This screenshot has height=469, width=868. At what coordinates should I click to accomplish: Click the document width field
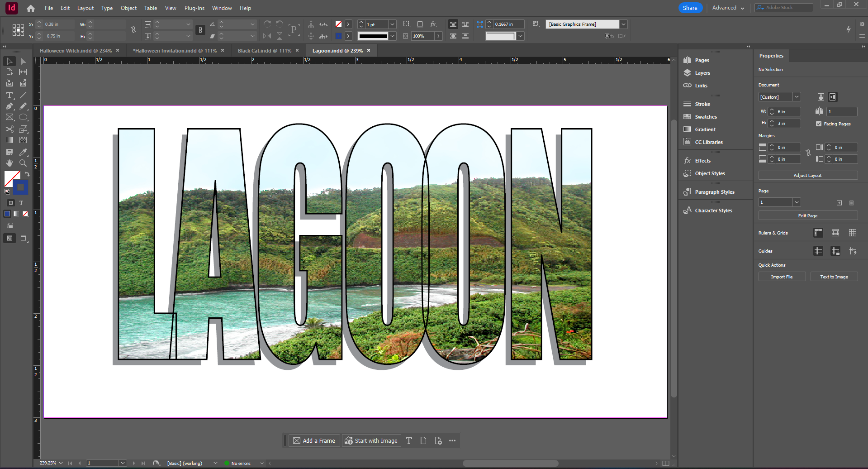click(788, 111)
